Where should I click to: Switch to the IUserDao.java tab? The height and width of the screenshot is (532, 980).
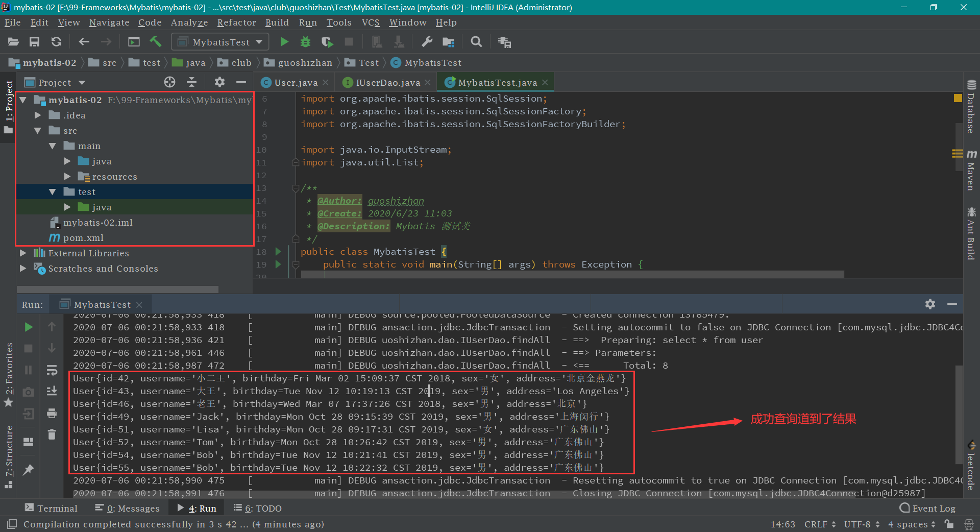[387, 83]
